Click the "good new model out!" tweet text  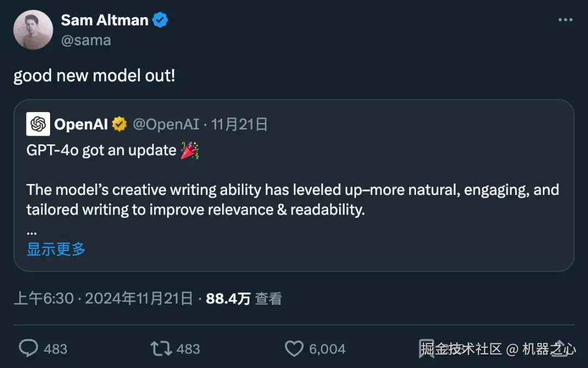[x=94, y=75]
